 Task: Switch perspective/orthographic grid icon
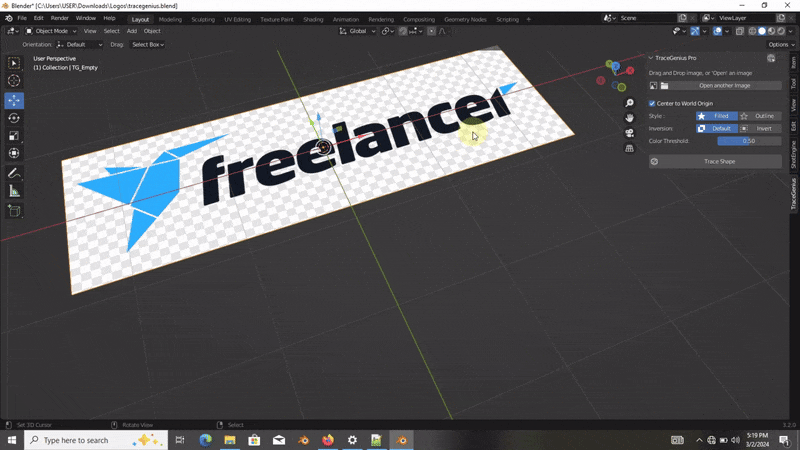630,148
